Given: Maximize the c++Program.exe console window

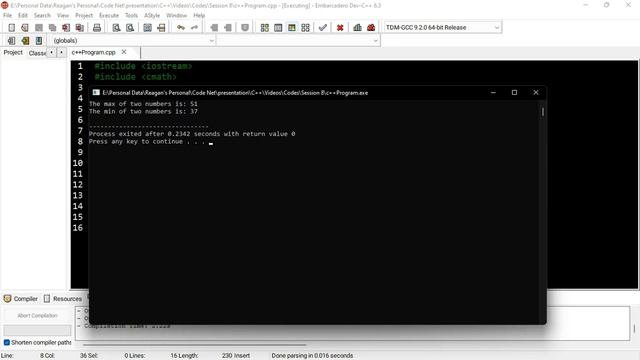Looking at the screenshot, I should 514,93.
